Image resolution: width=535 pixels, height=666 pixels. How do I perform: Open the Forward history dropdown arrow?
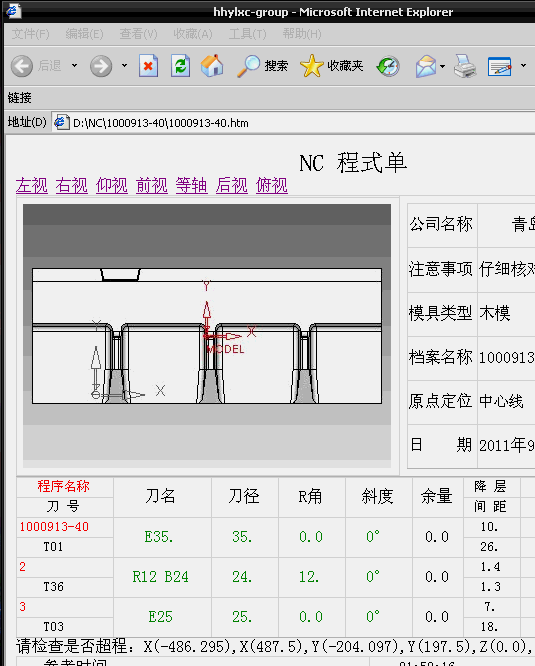coord(124,66)
